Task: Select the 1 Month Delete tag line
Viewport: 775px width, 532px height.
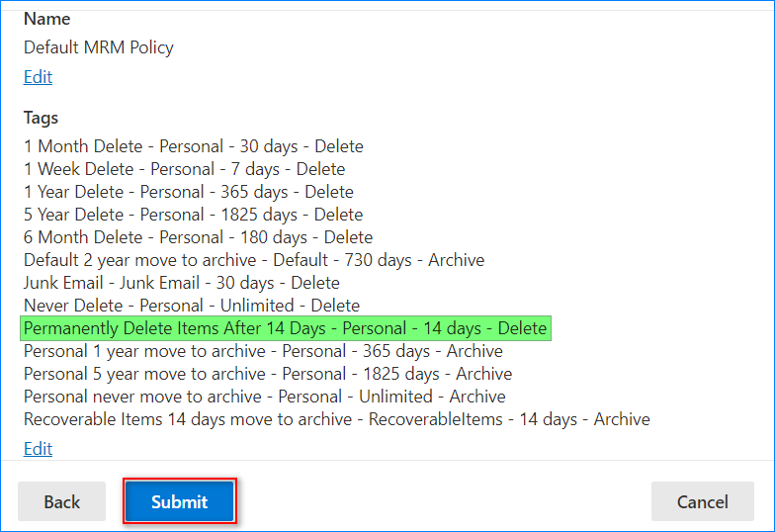Action: [194, 146]
